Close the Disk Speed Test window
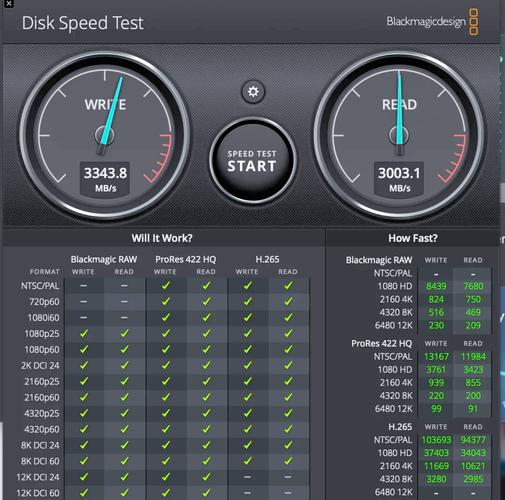Viewport: 505px width, 500px height. coord(9,4)
